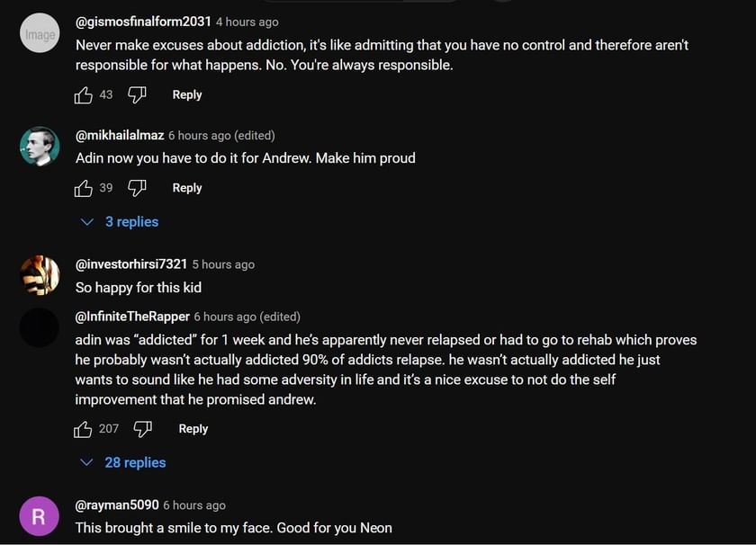Image resolution: width=756 pixels, height=545 pixels.
Task: Dislike the @gismosfinalform2031 comment
Action: (137, 94)
